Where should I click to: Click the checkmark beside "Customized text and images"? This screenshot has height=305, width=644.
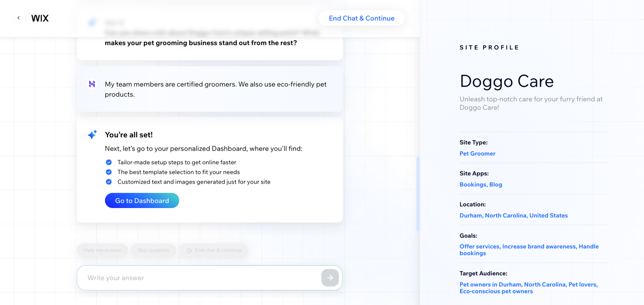[108, 182]
